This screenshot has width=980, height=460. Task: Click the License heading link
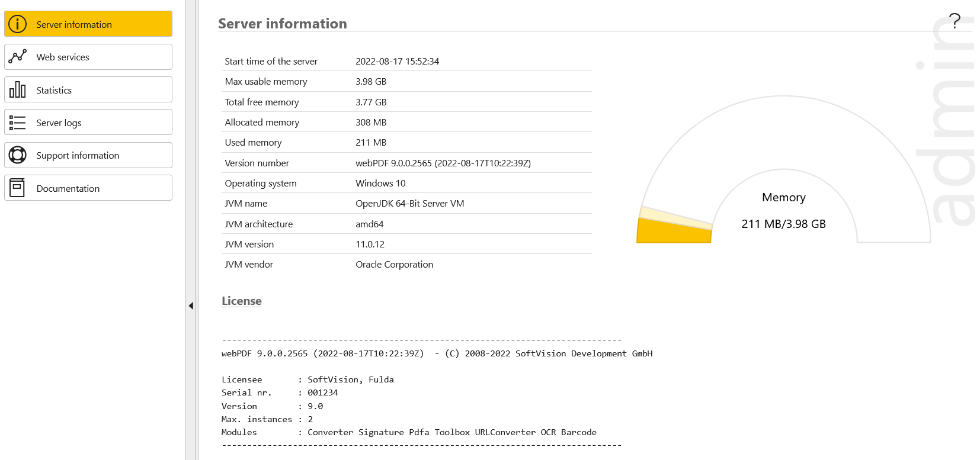(x=241, y=301)
